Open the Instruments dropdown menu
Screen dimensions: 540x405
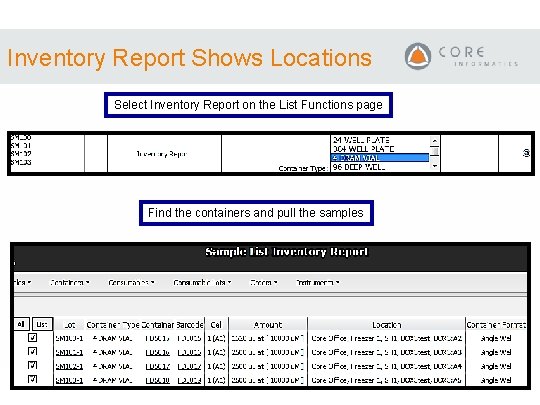pyautogui.click(x=318, y=283)
